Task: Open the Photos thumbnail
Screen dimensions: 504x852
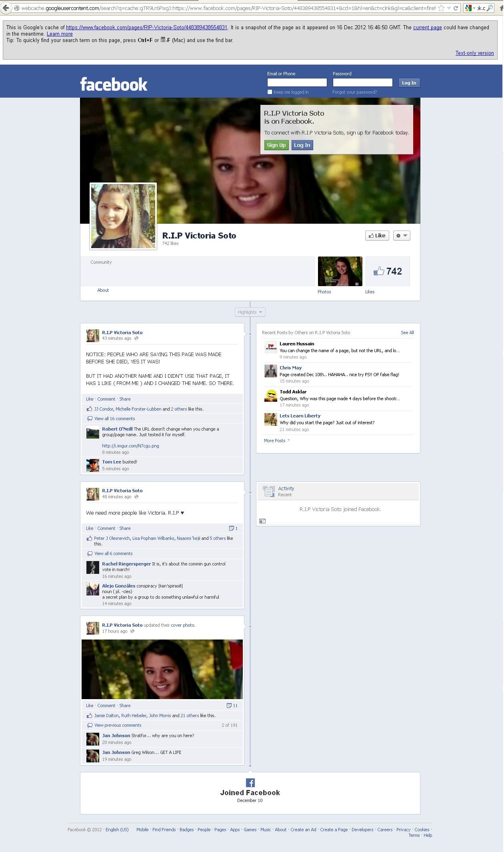Action: [340, 271]
